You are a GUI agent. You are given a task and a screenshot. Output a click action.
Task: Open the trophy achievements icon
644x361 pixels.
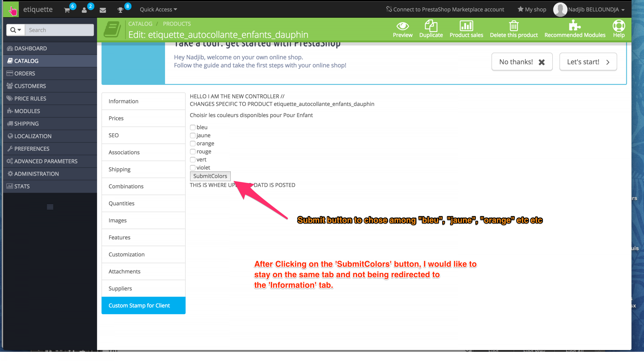[x=120, y=10]
